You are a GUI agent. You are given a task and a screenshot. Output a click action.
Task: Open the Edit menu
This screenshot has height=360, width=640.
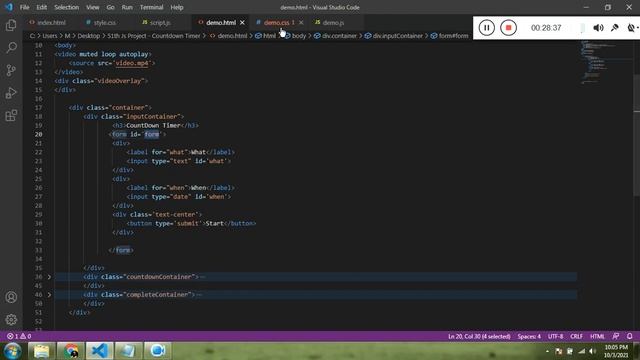click(41, 7)
